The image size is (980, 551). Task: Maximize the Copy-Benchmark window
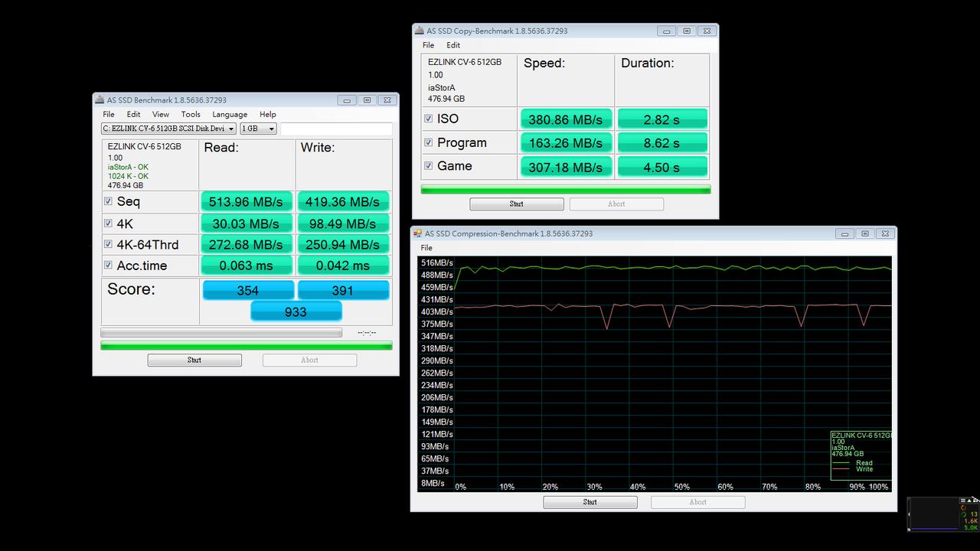pyautogui.click(x=687, y=31)
